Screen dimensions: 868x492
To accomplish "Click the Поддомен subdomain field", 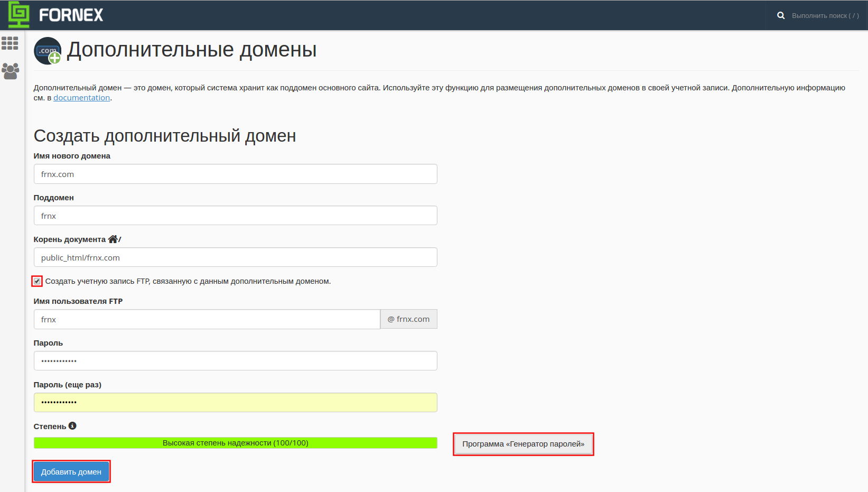I will click(x=236, y=216).
